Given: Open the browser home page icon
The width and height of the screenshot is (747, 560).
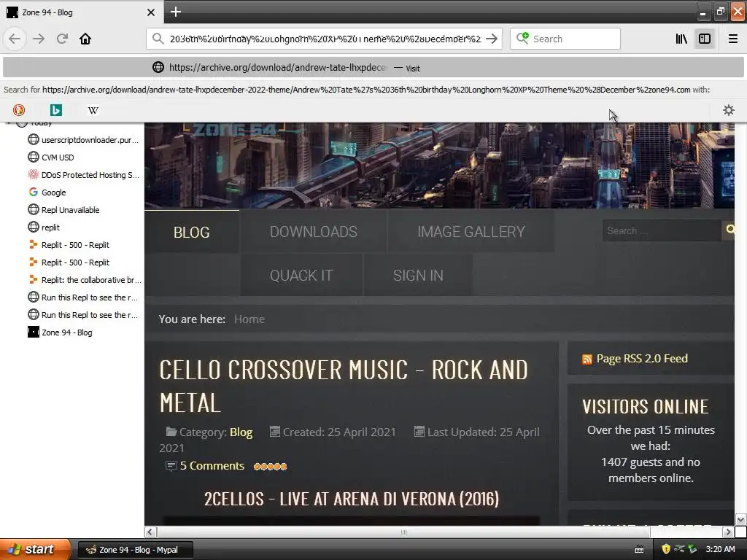Looking at the screenshot, I should click(x=85, y=39).
